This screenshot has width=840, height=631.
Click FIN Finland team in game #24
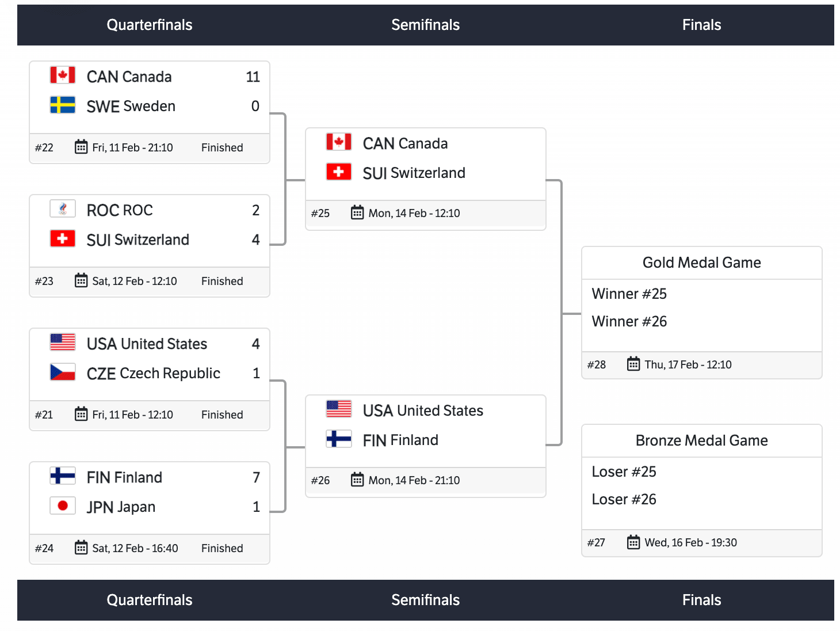click(124, 477)
